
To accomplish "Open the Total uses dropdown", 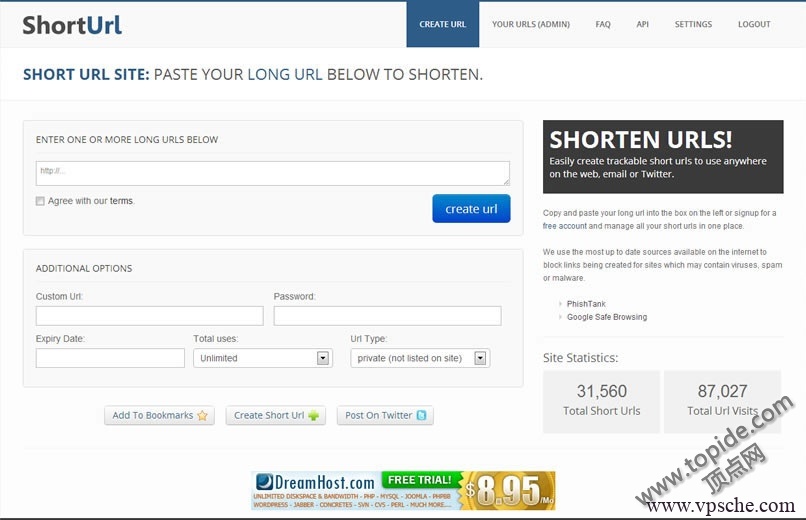I will pos(263,358).
